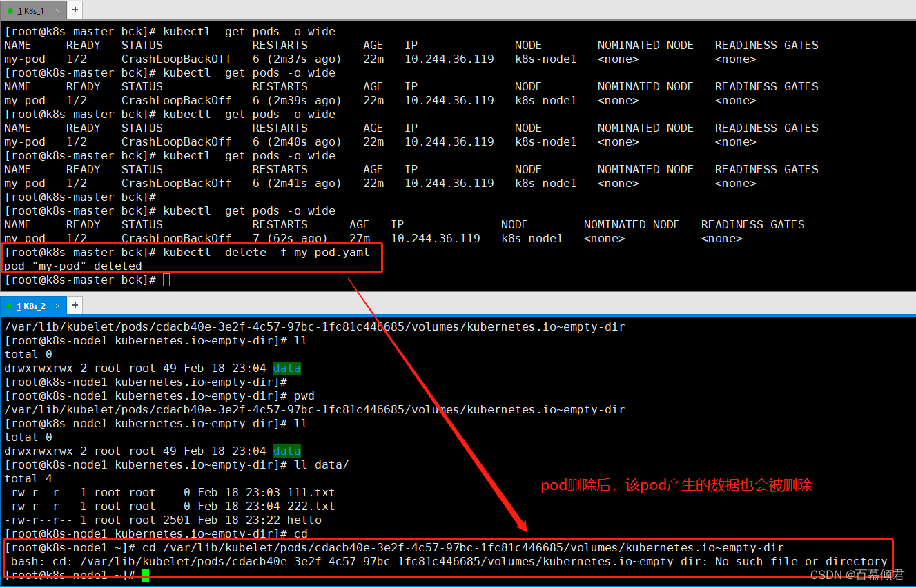
Task: Click the 'll data/' command text
Action: coord(322,465)
